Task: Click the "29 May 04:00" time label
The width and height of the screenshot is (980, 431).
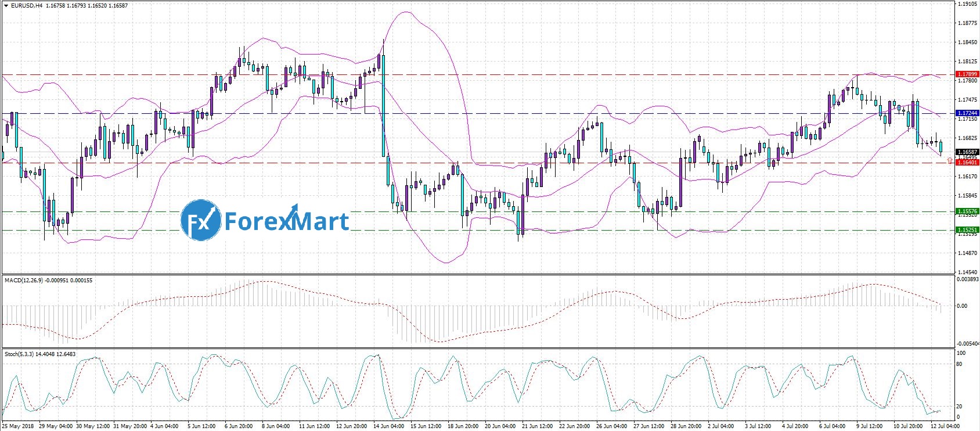Action: [56, 426]
